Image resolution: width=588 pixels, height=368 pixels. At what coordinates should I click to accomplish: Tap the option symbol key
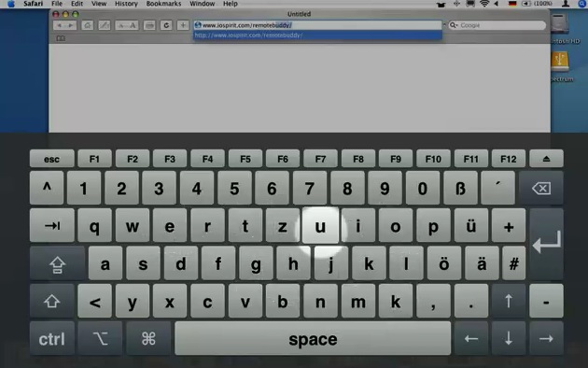[100, 339]
